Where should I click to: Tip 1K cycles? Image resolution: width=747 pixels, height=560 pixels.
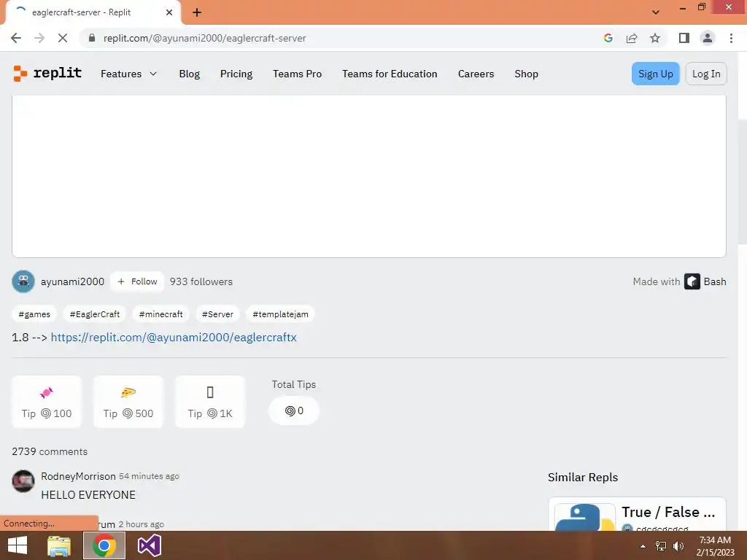pyautogui.click(x=210, y=402)
